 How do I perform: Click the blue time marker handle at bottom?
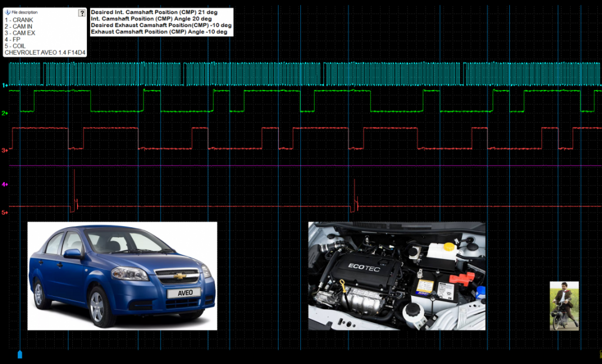coord(20,354)
